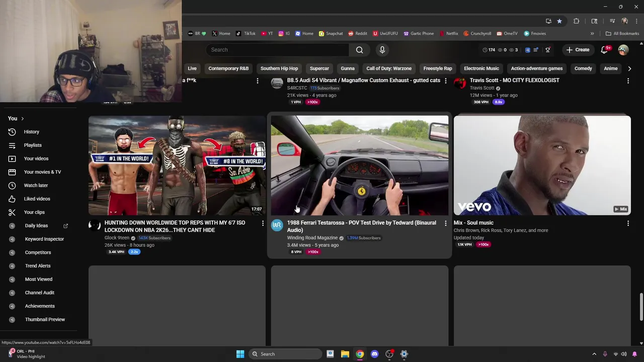
Task: Open YouTube notifications bell
Action: (x=605, y=50)
